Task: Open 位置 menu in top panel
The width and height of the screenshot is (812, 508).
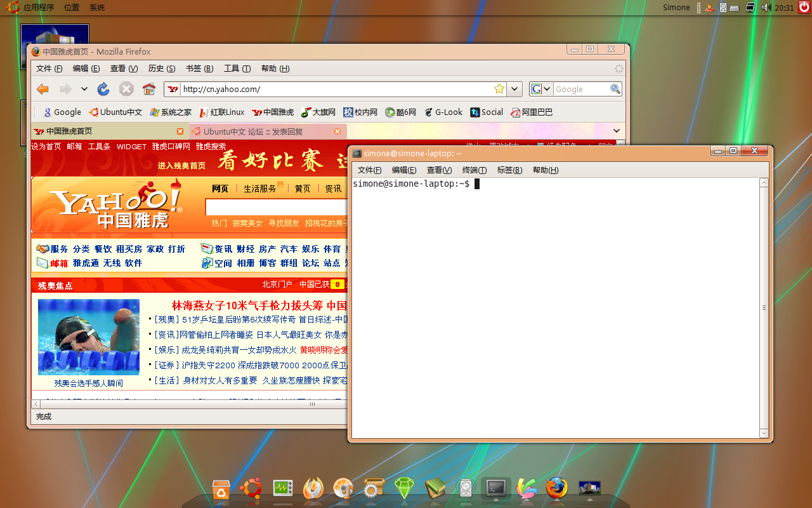Action: [72, 8]
